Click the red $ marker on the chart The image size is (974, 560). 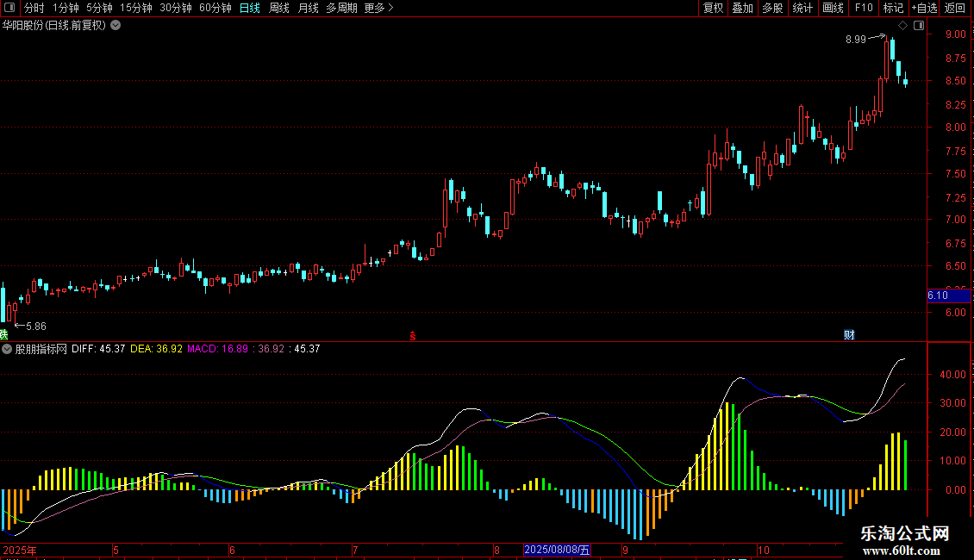pyautogui.click(x=413, y=334)
